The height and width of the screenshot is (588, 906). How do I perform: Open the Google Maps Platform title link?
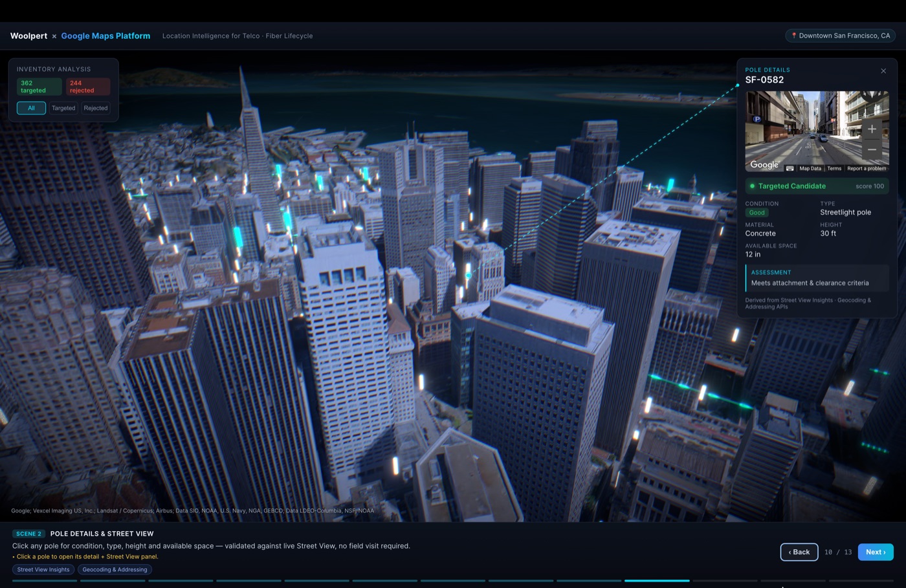[x=105, y=36]
